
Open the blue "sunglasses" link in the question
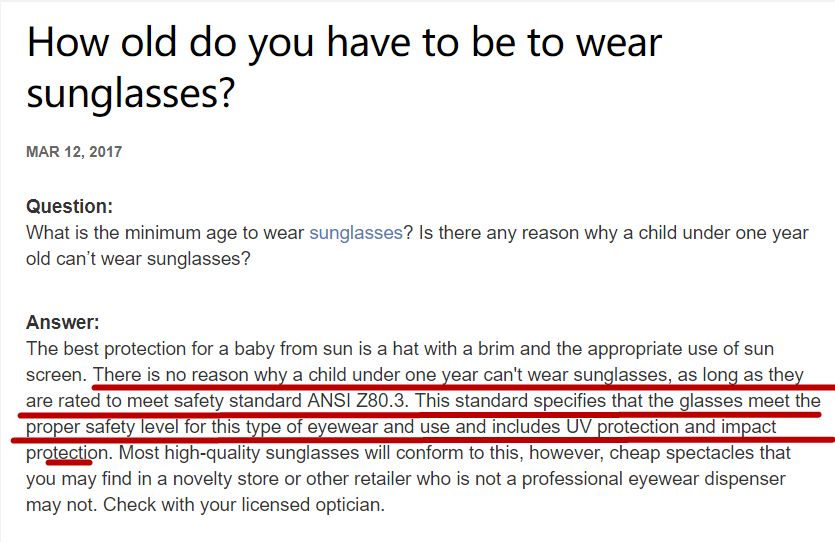point(355,233)
